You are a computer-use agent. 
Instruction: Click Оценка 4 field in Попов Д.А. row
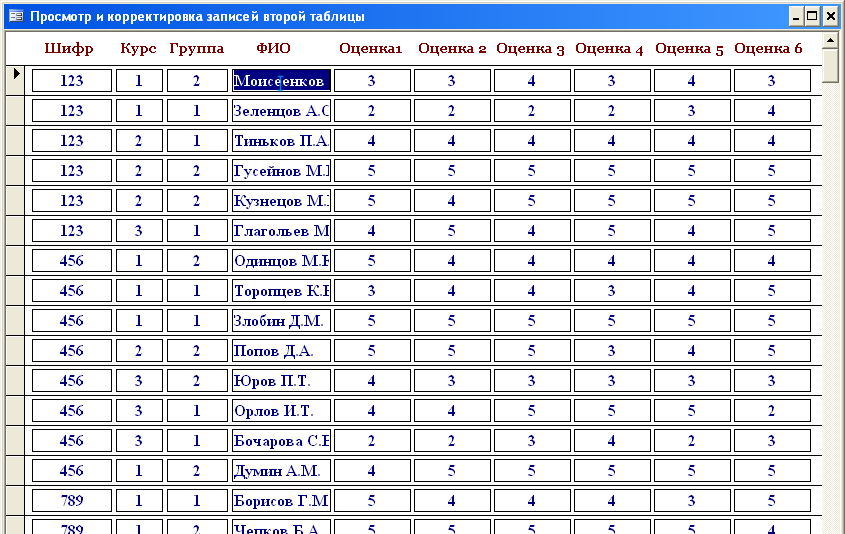[612, 351]
